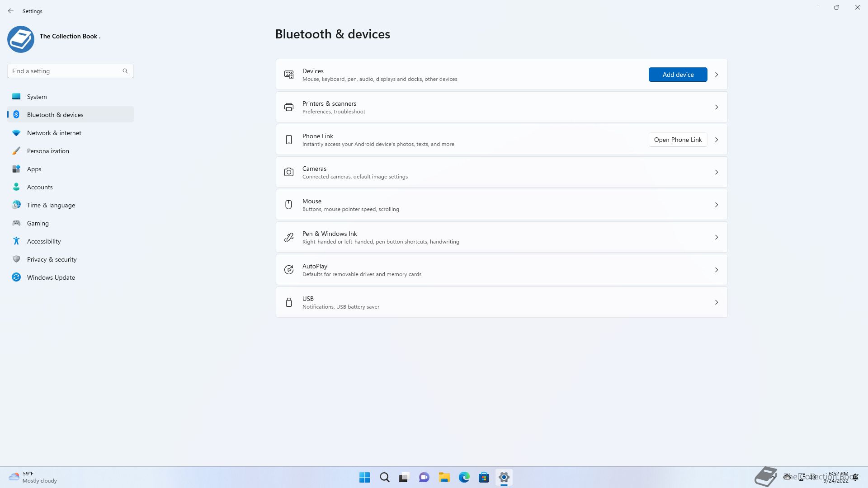868x488 pixels.
Task: Open AutoPlay title text
Action: pyautogui.click(x=315, y=266)
